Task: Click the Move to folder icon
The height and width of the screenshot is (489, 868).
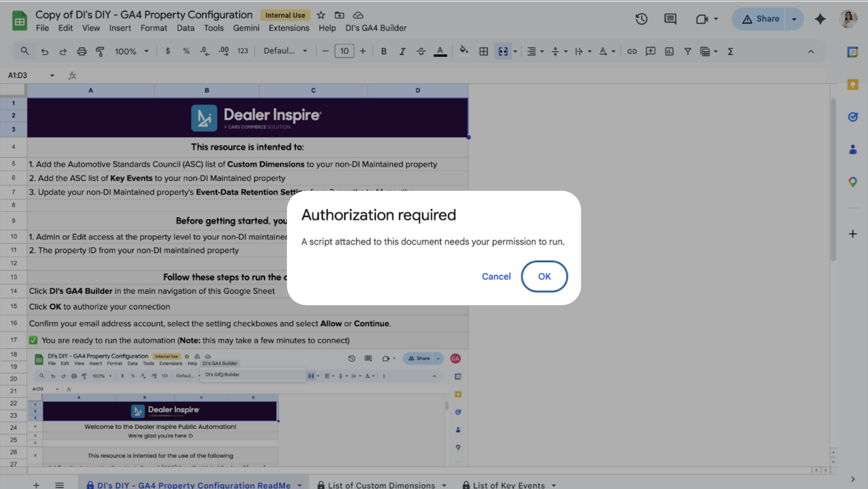Action: click(339, 15)
